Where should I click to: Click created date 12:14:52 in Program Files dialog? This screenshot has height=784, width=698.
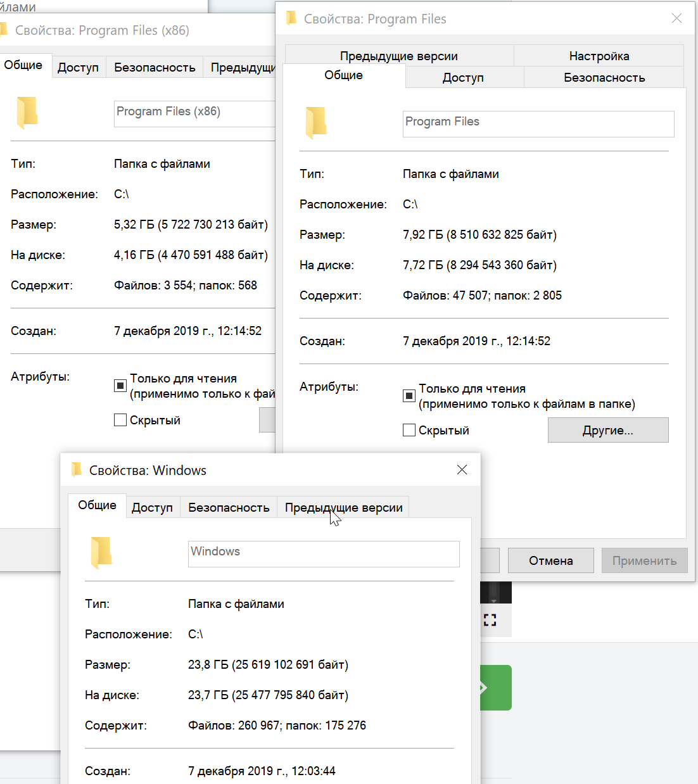tap(476, 341)
